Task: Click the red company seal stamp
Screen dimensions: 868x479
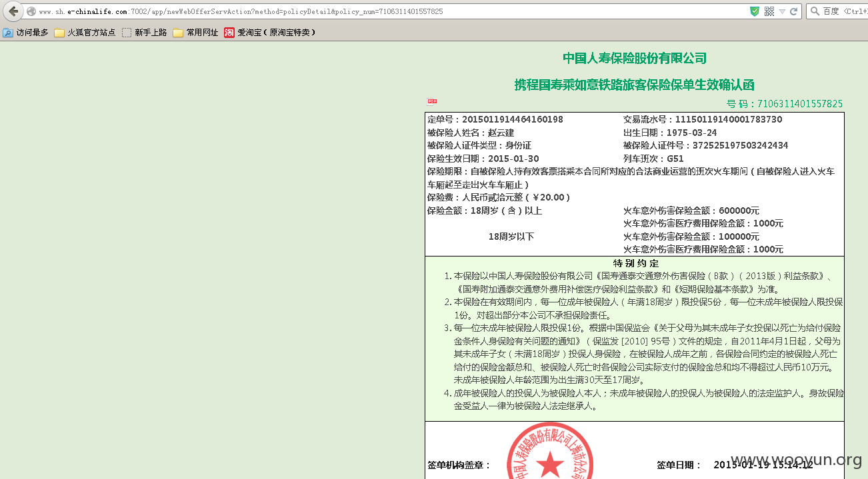Action: tap(549, 452)
